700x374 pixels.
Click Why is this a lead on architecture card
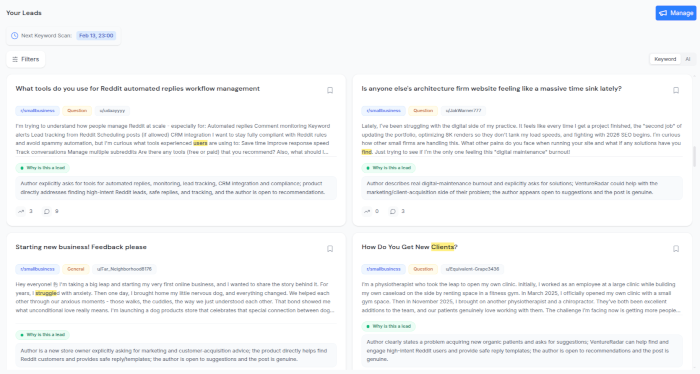pos(388,168)
